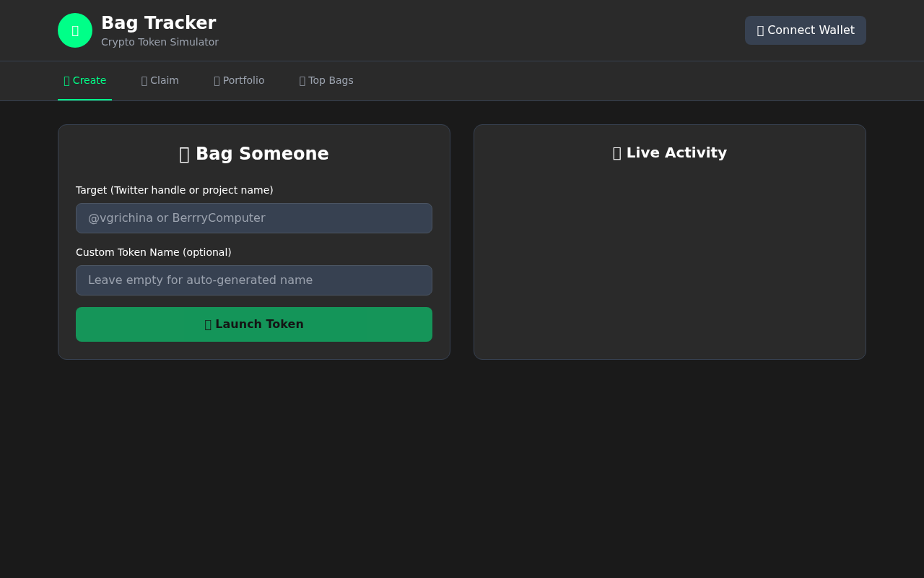This screenshot has height=578, width=924.
Task: Click the Custom Token Name field
Action: (x=253, y=280)
